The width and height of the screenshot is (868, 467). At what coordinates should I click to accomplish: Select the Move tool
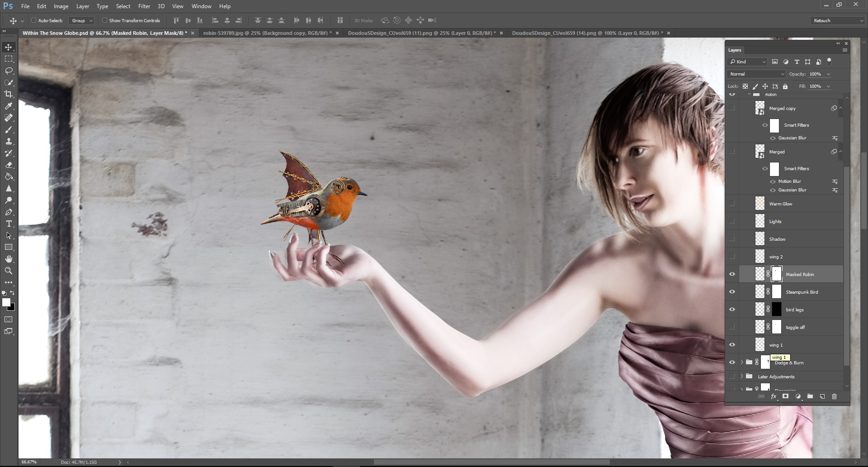point(9,47)
